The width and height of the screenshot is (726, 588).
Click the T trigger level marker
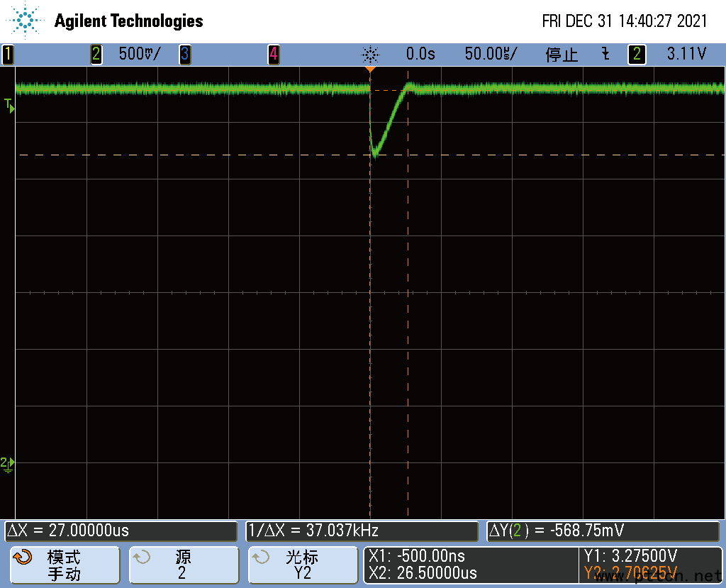click(x=9, y=105)
